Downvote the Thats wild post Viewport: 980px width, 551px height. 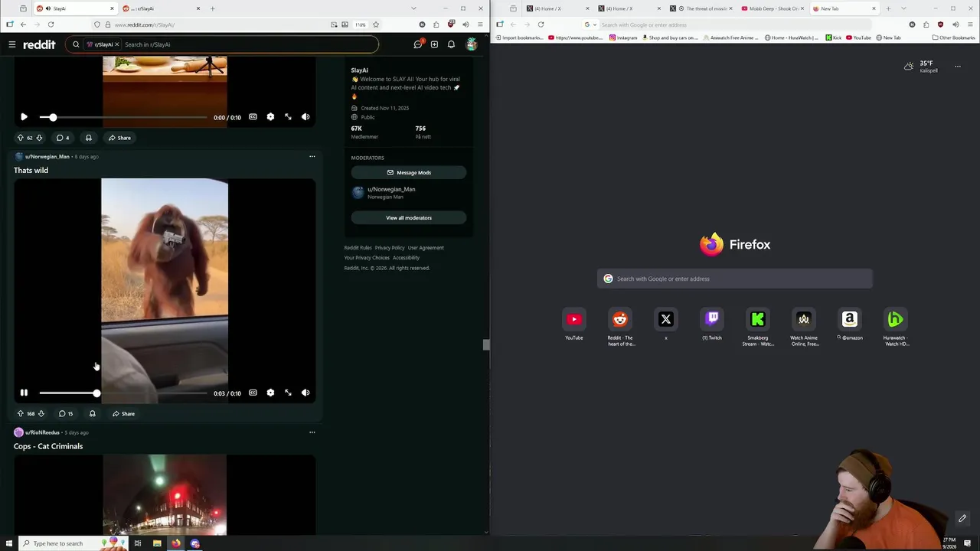(41, 413)
